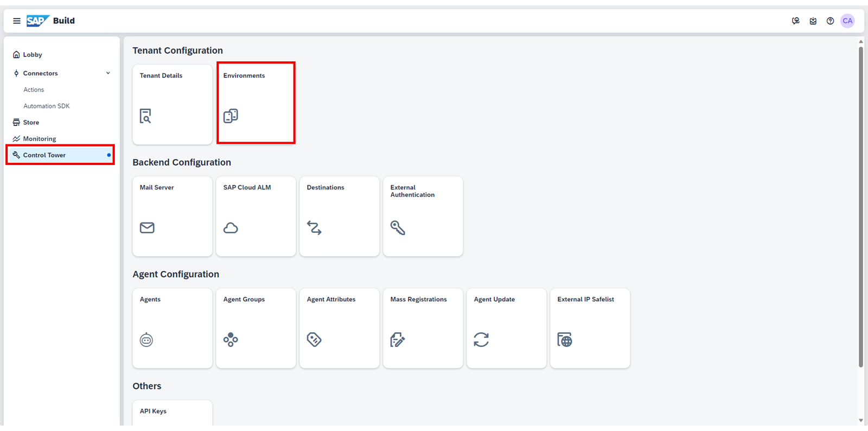This screenshot has height=431, width=868.
Task: Click the scrollbar up arrow
Action: click(860, 41)
